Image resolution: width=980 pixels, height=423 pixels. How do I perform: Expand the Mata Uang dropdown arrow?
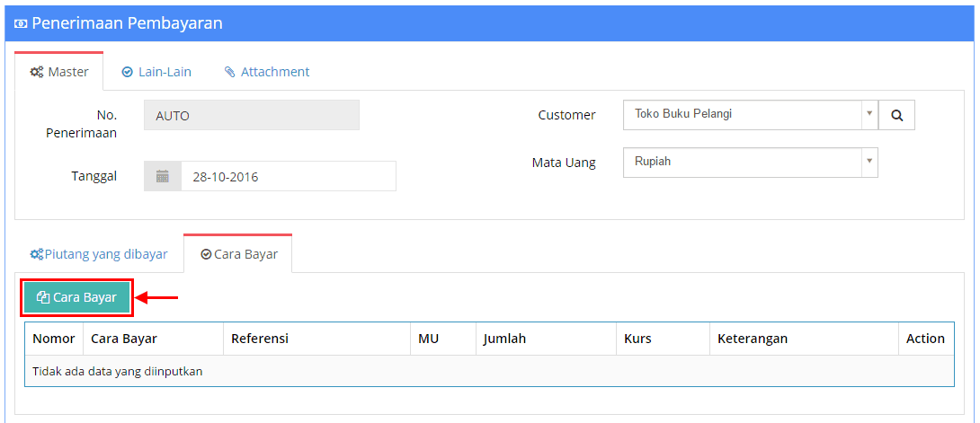[x=869, y=162]
